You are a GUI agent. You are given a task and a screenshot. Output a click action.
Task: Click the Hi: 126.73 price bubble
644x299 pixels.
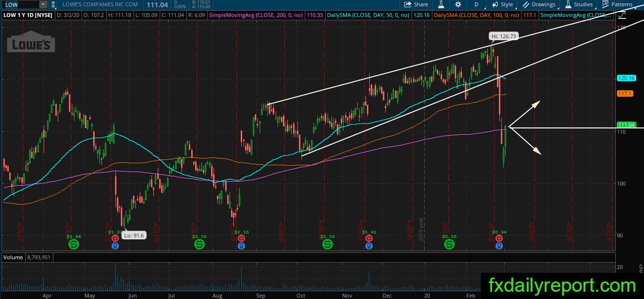tap(505, 36)
